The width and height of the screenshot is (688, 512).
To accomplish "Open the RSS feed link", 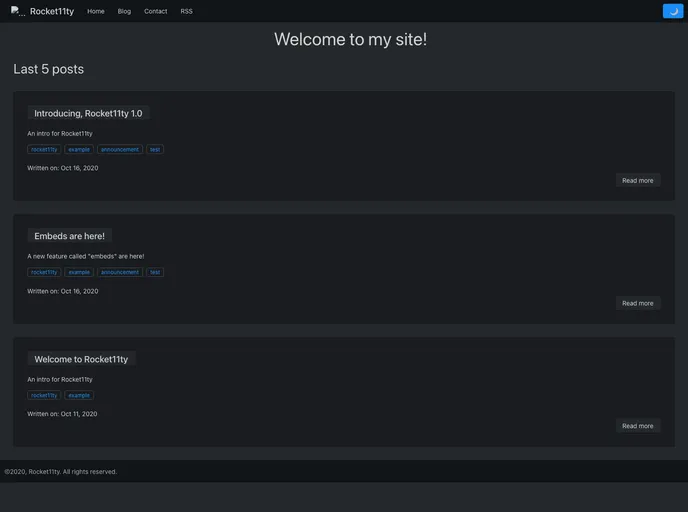I will click(x=187, y=11).
